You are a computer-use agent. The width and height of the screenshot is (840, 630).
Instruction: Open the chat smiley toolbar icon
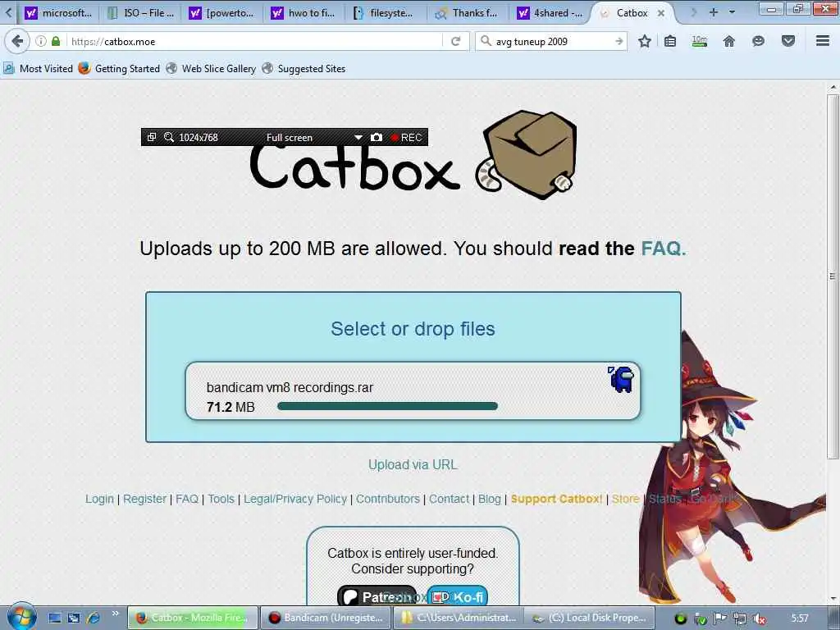758,41
